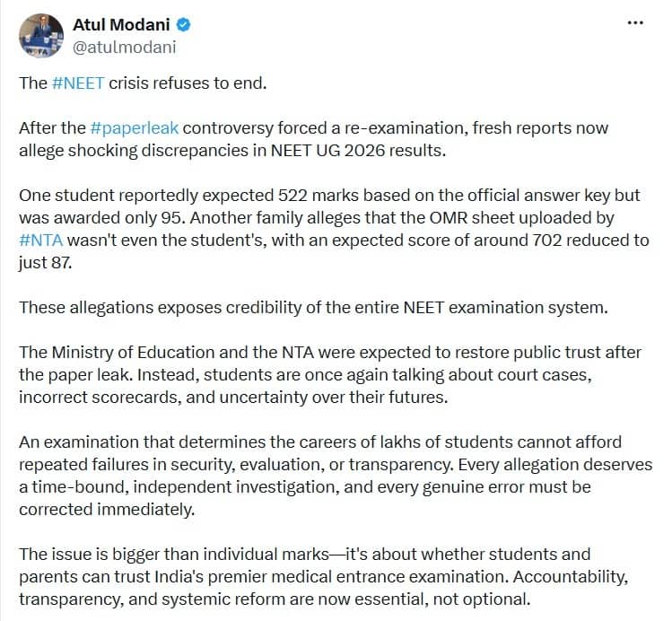
Task: Click the words "OMR sheet uploaded by"
Action: [x=521, y=218]
